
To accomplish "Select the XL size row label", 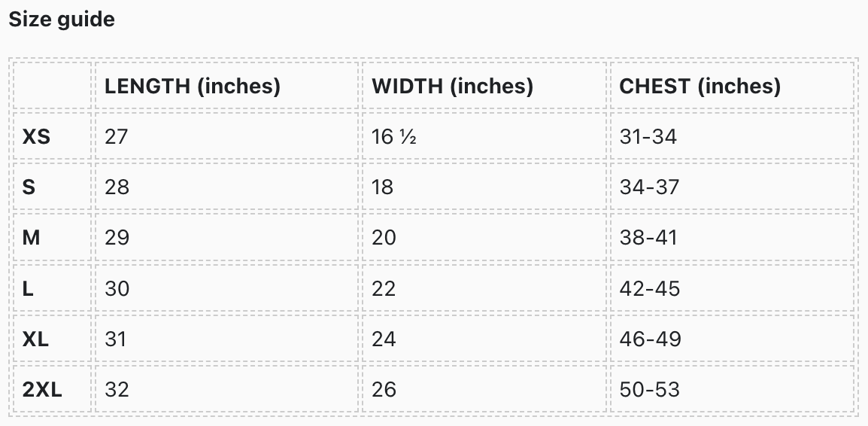I will pos(35,339).
